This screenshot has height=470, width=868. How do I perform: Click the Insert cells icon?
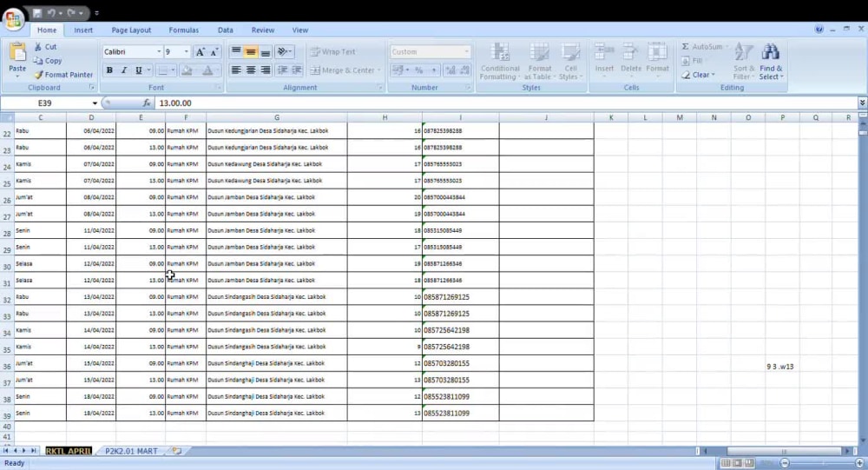[604, 52]
